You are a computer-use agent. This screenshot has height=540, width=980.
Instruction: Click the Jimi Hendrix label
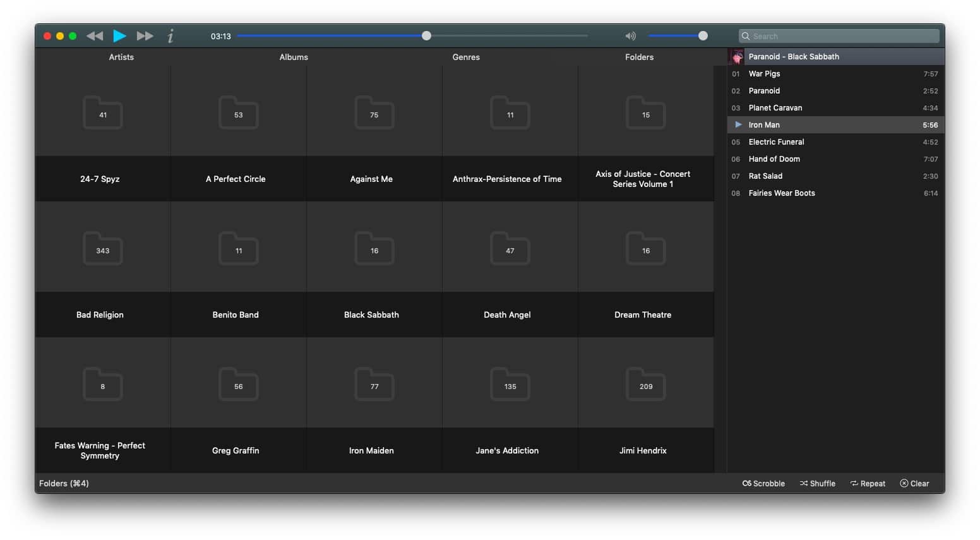tap(643, 450)
